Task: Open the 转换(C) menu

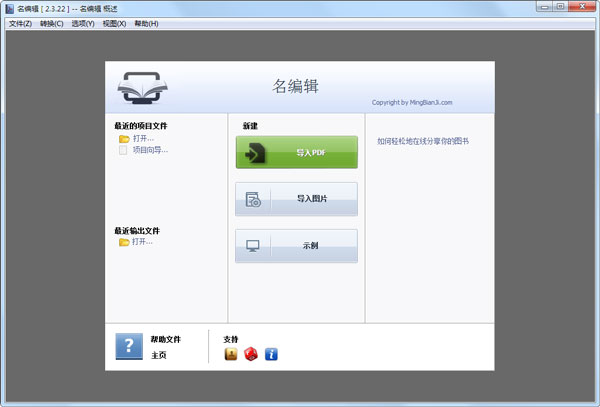Action: tap(52, 24)
